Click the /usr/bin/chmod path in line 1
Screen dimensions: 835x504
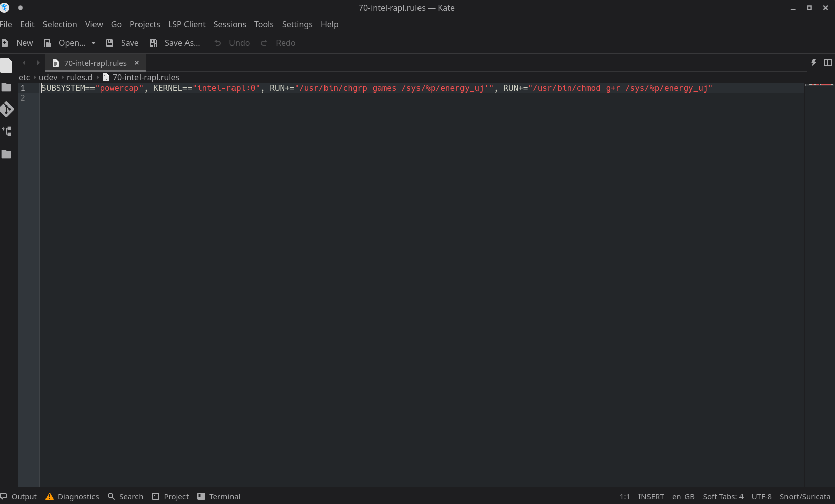567,88
